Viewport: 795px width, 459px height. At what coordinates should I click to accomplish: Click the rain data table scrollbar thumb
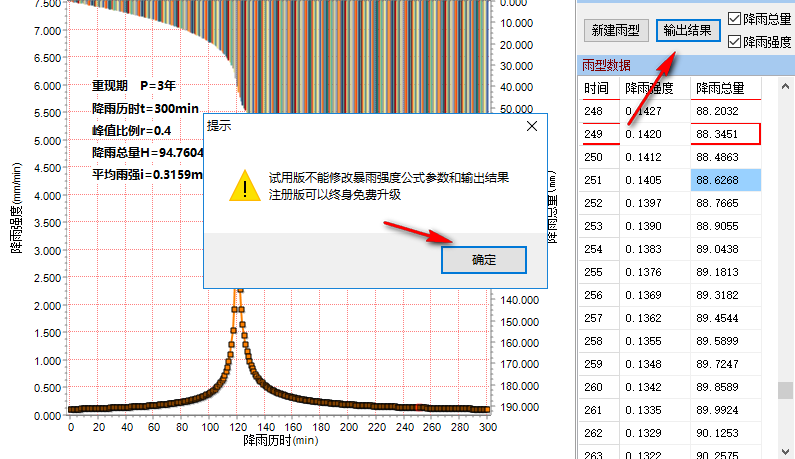(787, 390)
